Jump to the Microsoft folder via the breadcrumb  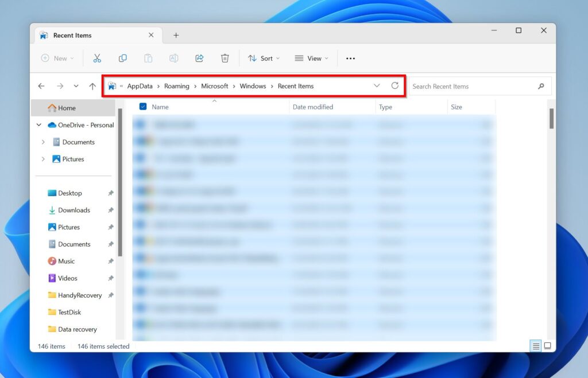point(215,85)
